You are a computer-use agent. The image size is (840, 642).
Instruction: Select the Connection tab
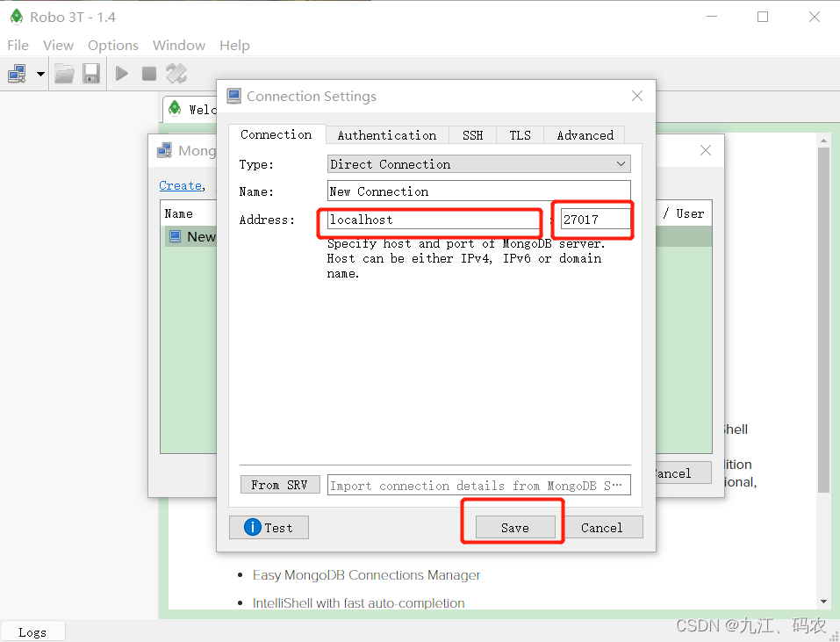point(276,134)
